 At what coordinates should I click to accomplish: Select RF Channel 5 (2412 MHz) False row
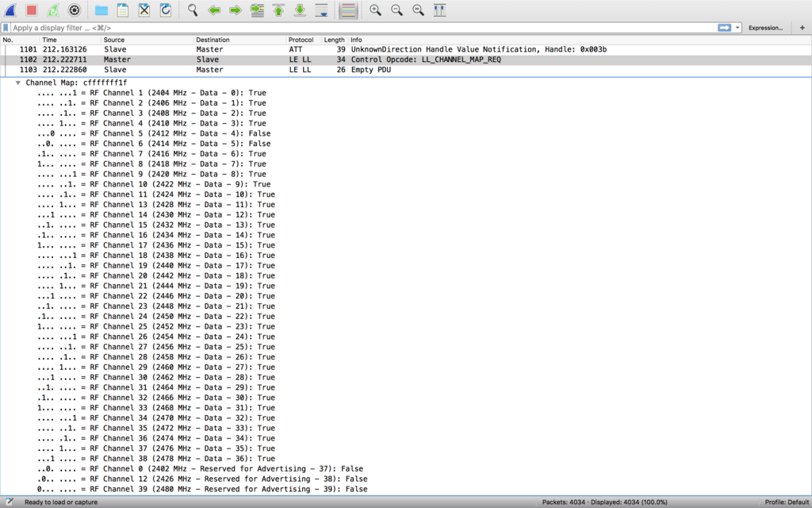tap(154, 133)
